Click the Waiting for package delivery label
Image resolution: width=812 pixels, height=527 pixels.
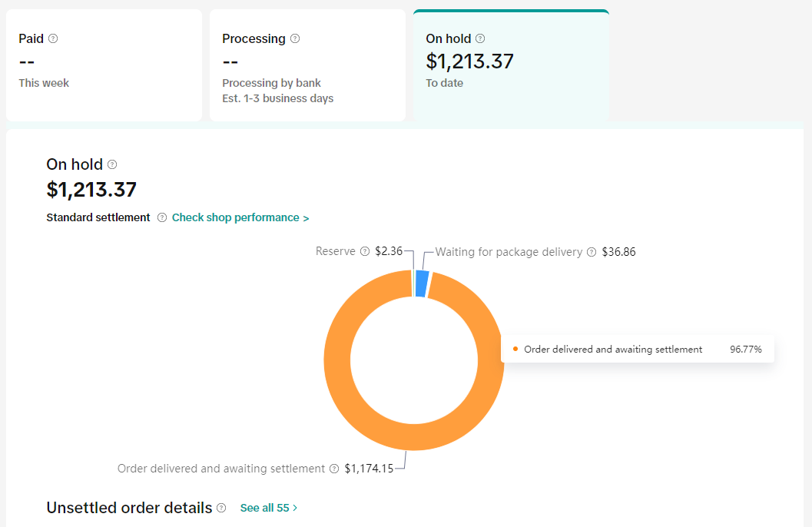[x=509, y=252]
